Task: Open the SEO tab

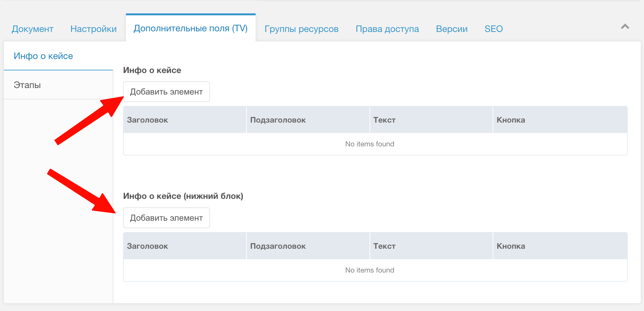Action: tap(494, 29)
